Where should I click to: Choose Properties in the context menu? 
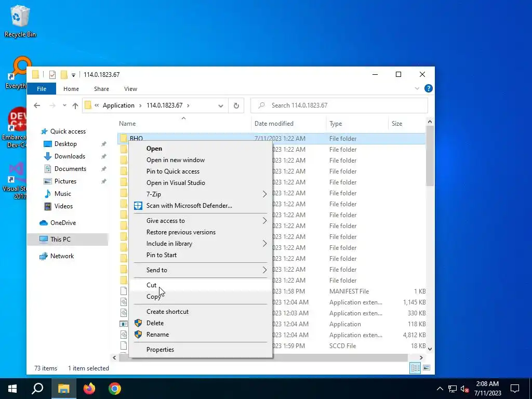[x=200, y=350]
